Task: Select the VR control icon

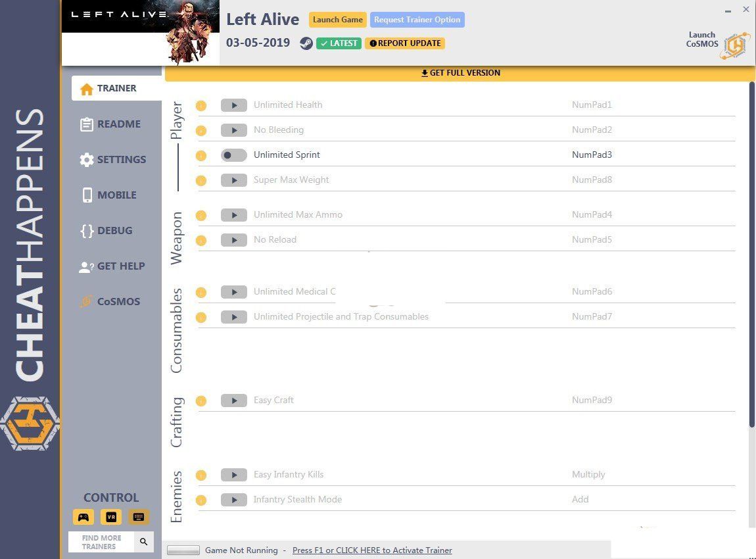Action: [x=111, y=517]
